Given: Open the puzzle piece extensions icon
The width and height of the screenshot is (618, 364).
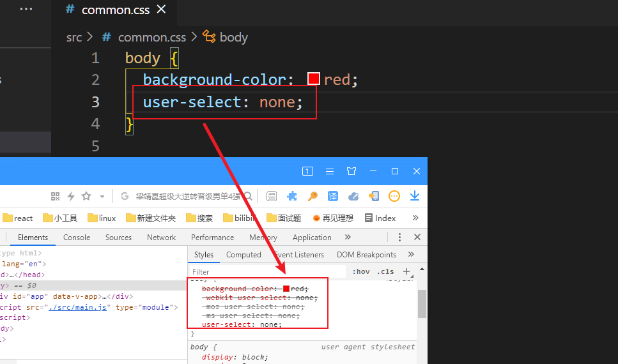Looking at the screenshot, I should [x=292, y=196].
